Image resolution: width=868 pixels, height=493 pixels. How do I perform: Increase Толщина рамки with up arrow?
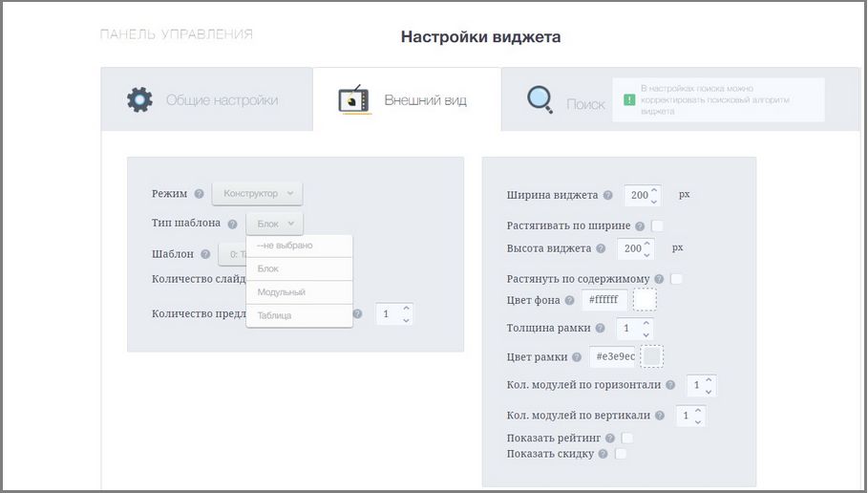pos(646,323)
